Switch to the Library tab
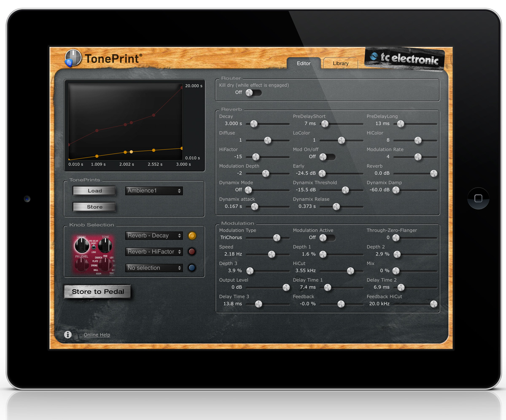Image resolution: width=506 pixels, height=420 pixels. coord(341,63)
